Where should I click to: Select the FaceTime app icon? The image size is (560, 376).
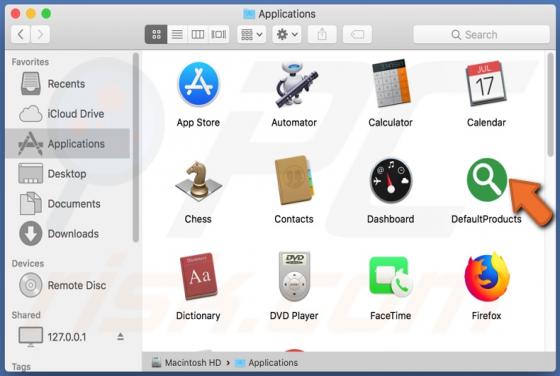click(x=390, y=277)
